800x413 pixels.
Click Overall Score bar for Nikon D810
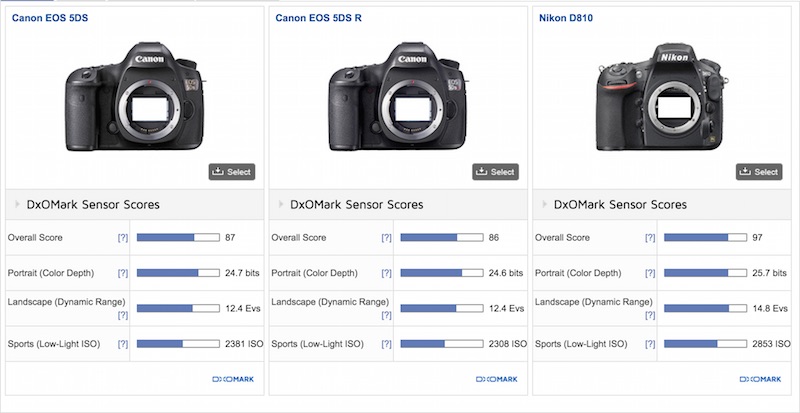(705, 237)
